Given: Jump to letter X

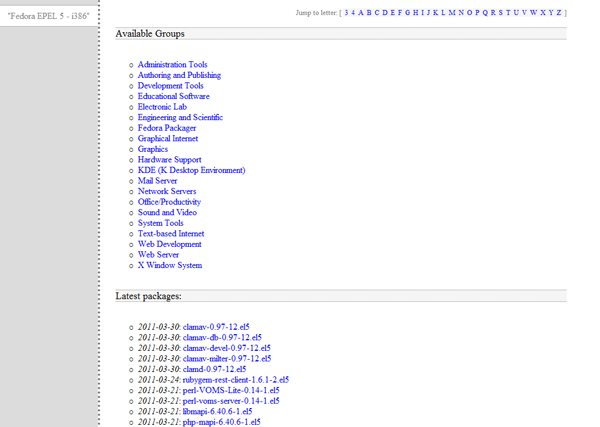Looking at the screenshot, I should (x=543, y=13).
